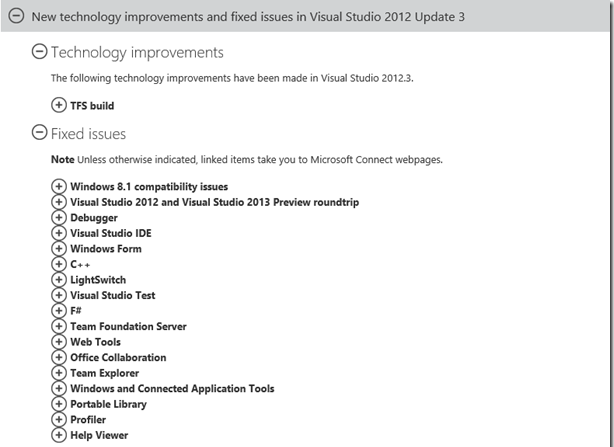Click the 'Windows 8.1 compatibility issues' label
Image resolution: width=614 pixels, height=447 pixels.
pos(149,187)
